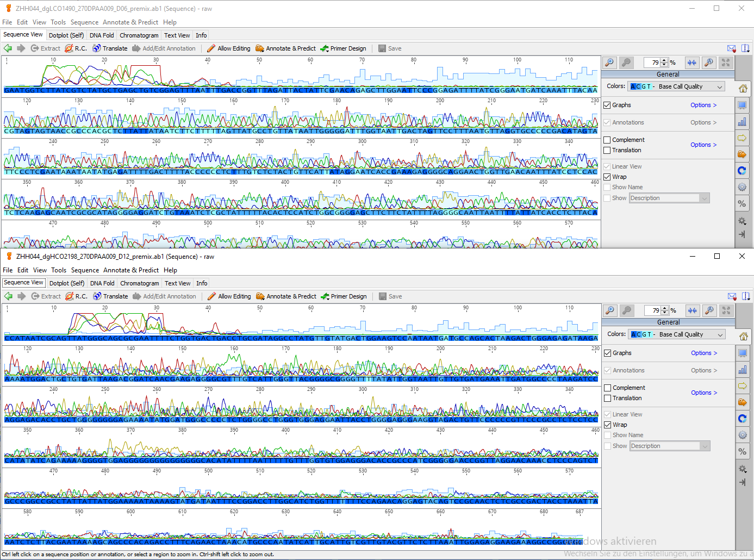Expand Graphs Options in bottom window
Image resolution: width=754 pixels, height=560 pixels.
point(704,353)
